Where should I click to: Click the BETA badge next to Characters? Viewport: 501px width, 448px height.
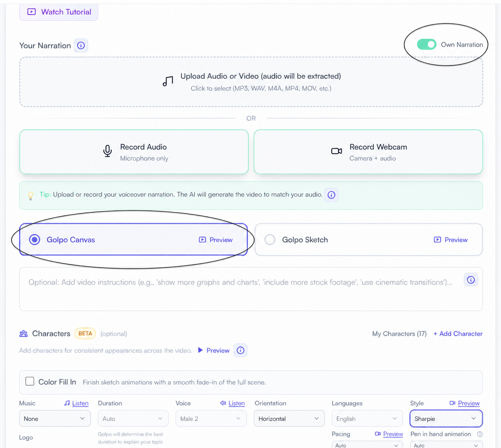[85, 334]
